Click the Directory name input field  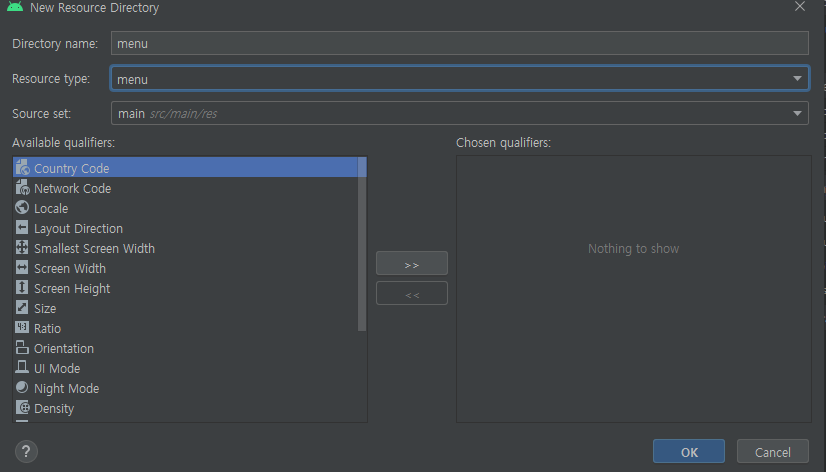point(459,43)
